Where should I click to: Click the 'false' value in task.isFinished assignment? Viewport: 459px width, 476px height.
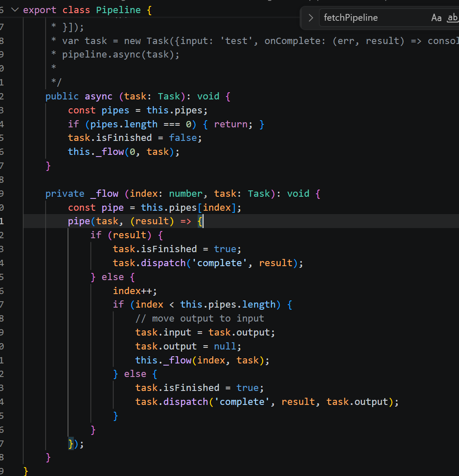183,138
